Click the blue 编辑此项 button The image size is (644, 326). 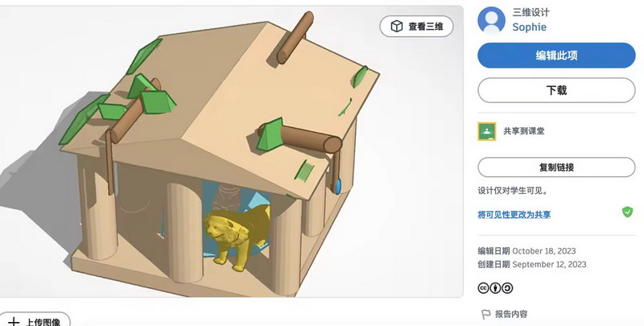click(556, 56)
